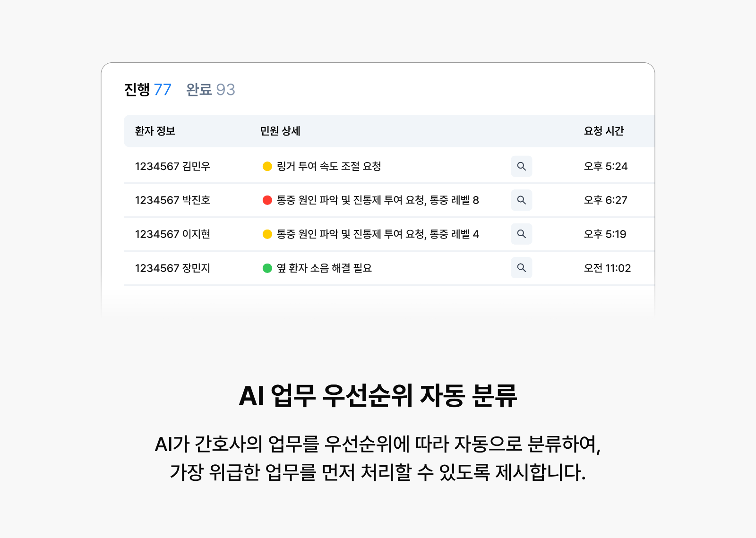This screenshot has height=538, width=756.
Task: Open search icon for 박진호 request
Action: click(x=521, y=200)
